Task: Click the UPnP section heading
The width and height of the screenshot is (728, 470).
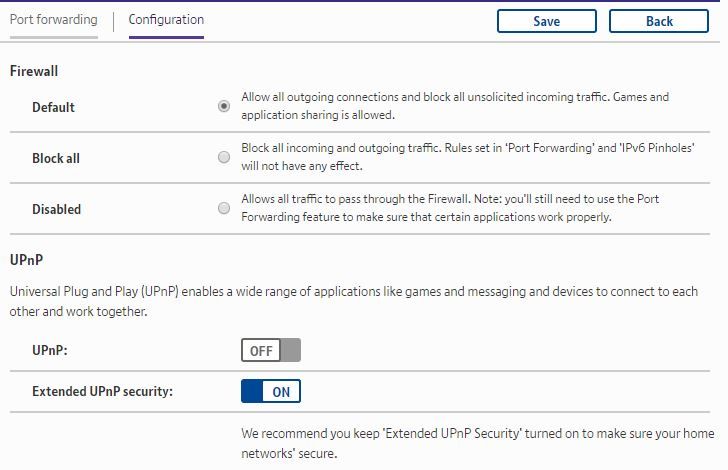Action: [x=26, y=259]
